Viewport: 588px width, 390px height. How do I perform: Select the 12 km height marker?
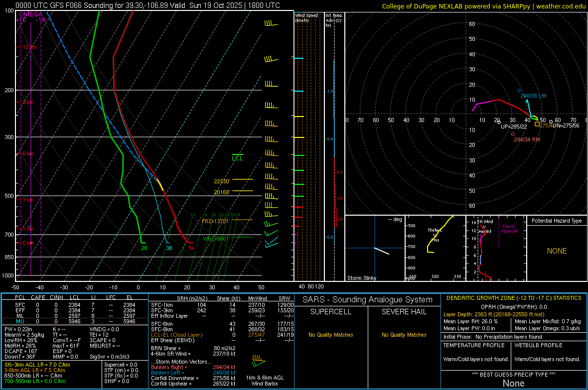pyautogui.click(x=29, y=47)
